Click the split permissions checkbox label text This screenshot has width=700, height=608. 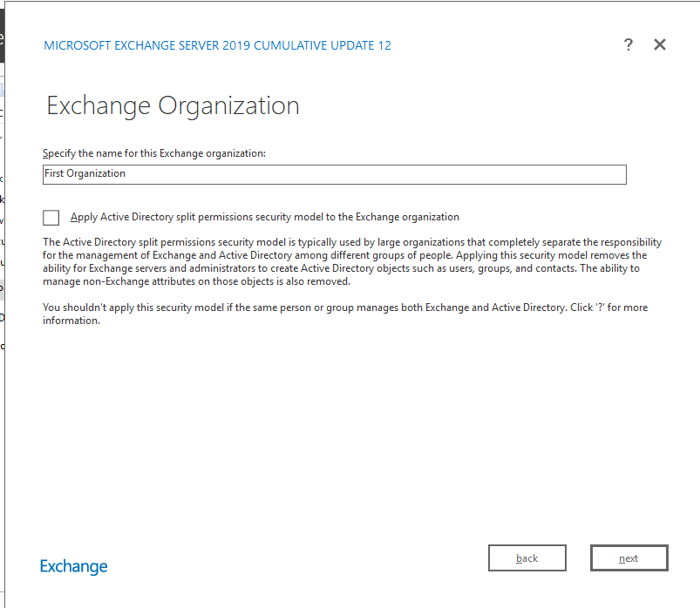(x=265, y=217)
